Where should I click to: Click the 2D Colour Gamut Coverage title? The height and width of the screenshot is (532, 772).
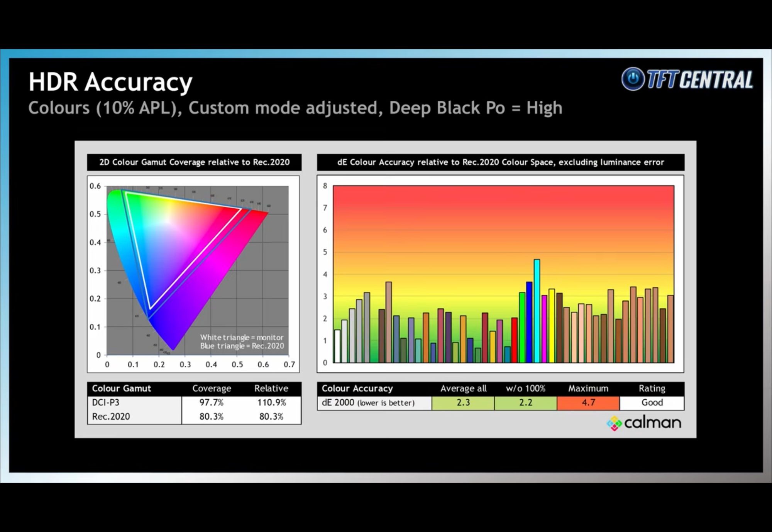[x=194, y=162]
